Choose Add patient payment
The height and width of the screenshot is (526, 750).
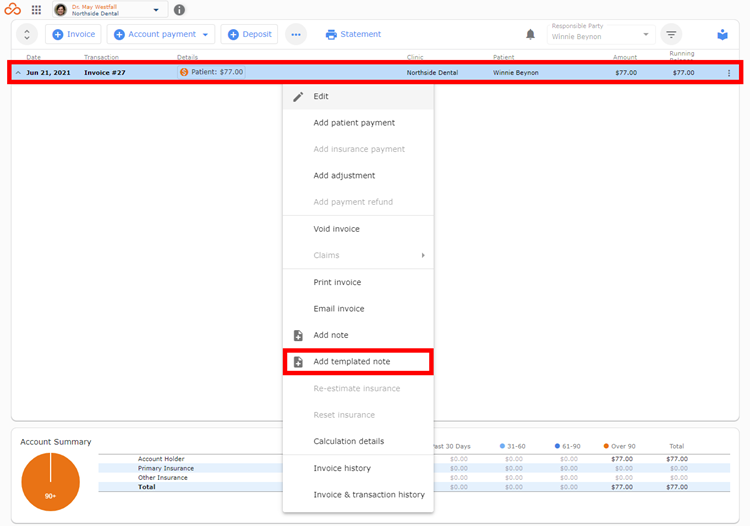click(358, 123)
